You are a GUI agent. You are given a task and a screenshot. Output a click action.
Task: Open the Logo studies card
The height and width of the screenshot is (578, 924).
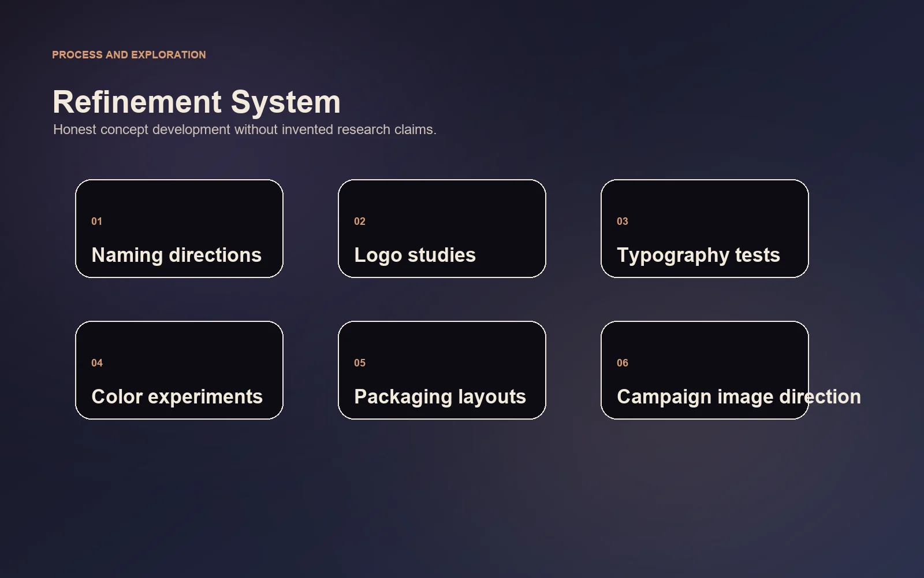pos(442,228)
